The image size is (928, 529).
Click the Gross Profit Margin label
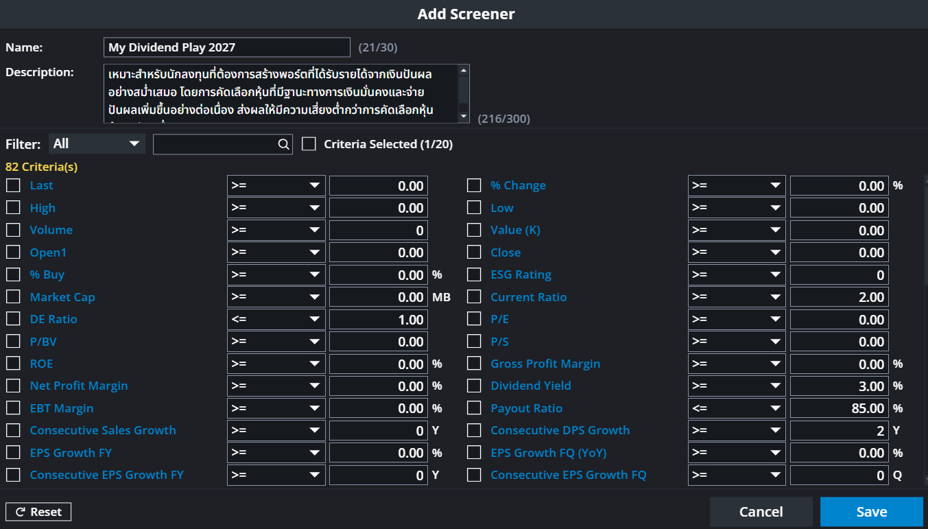click(x=545, y=364)
